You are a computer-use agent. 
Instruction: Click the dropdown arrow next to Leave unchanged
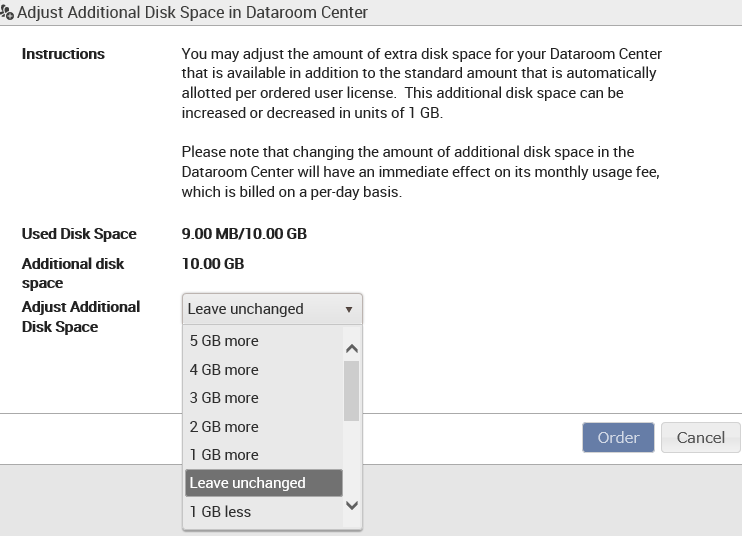tap(349, 309)
